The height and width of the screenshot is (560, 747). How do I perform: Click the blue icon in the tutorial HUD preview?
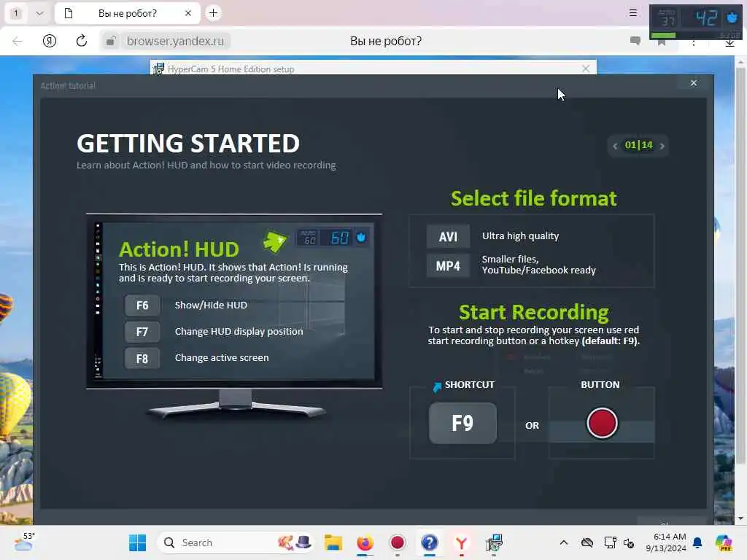pos(361,237)
